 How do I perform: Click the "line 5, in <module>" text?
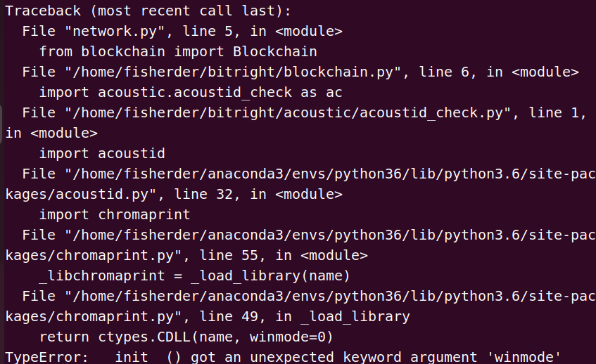click(262, 31)
